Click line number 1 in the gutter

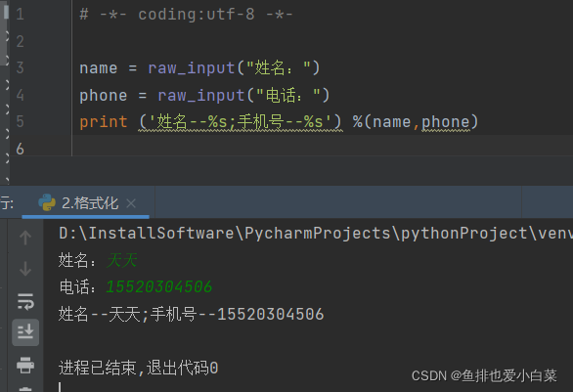point(20,15)
